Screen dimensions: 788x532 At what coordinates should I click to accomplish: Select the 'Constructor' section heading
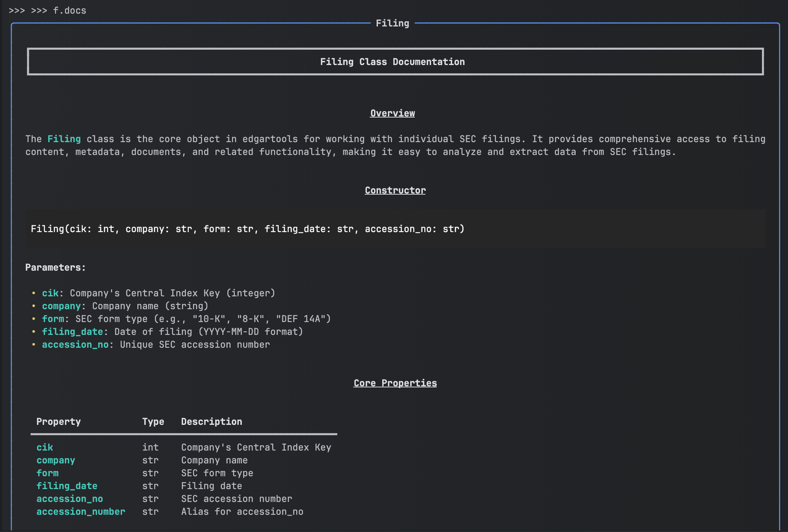395,190
